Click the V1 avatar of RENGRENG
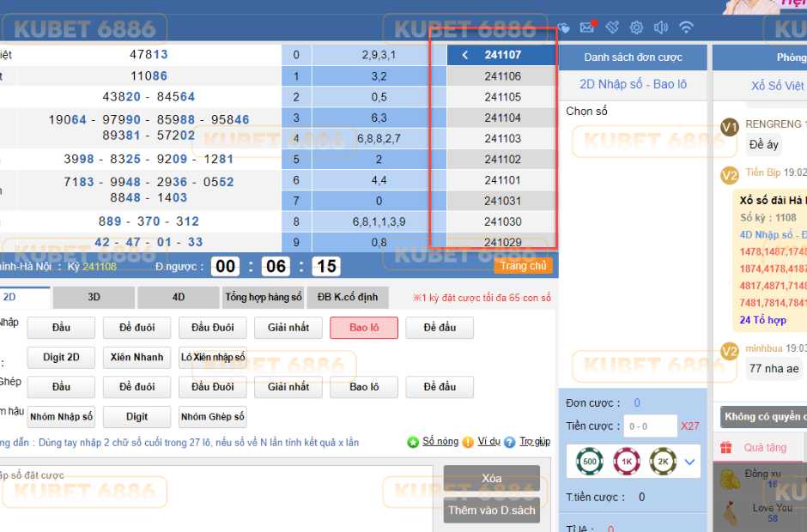 [x=729, y=127]
